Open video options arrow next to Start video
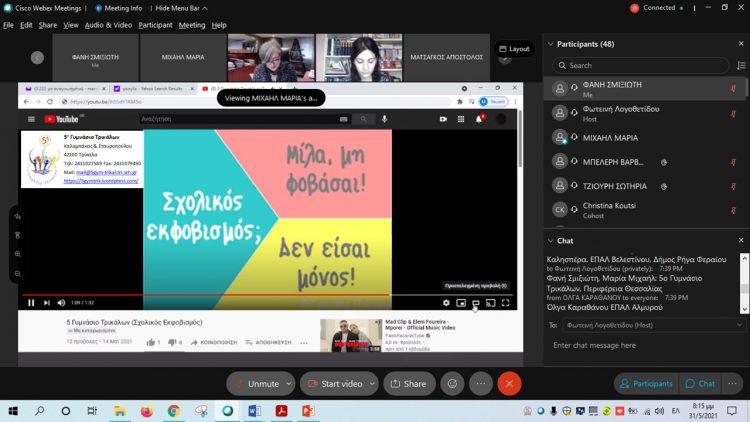Image resolution: width=750 pixels, height=422 pixels. pos(372,384)
